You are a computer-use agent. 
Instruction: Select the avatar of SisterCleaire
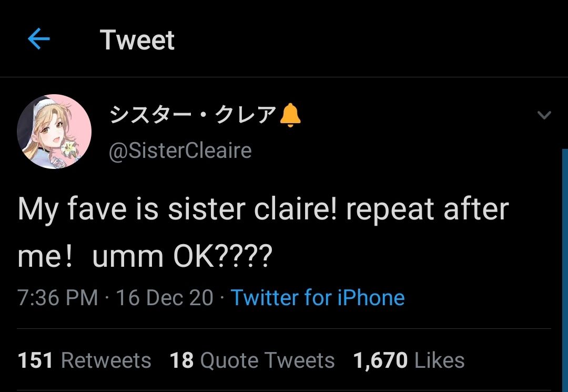[x=55, y=130]
